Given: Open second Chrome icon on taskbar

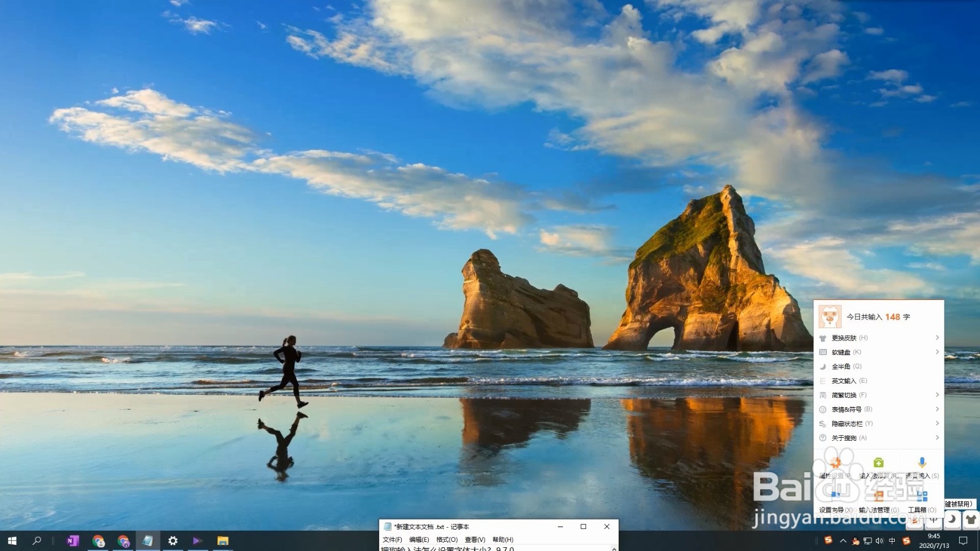Looking at the screenshot, I should [123, 541].
